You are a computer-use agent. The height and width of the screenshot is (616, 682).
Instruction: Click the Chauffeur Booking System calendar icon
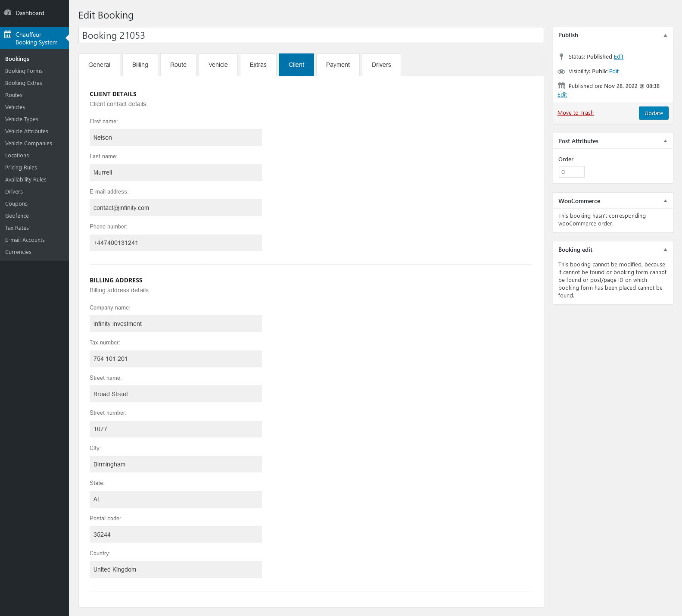tap(8, 34)
